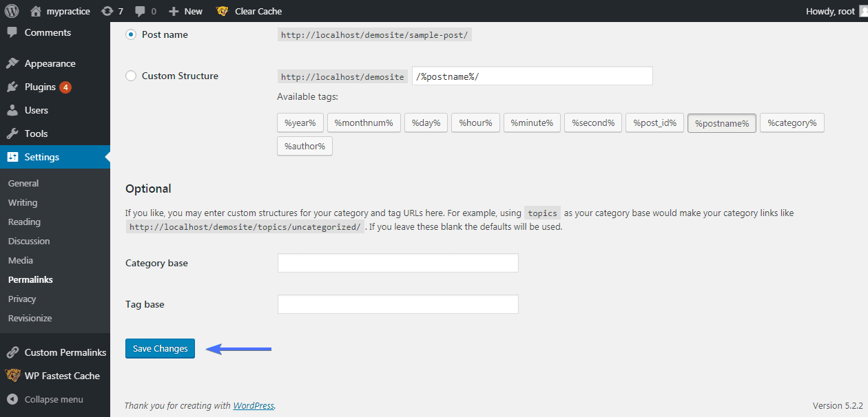The height and width of the screenshot is (417, 868).
Task: Click the user avatar next to Howdy, root
Action: [862, 11]
